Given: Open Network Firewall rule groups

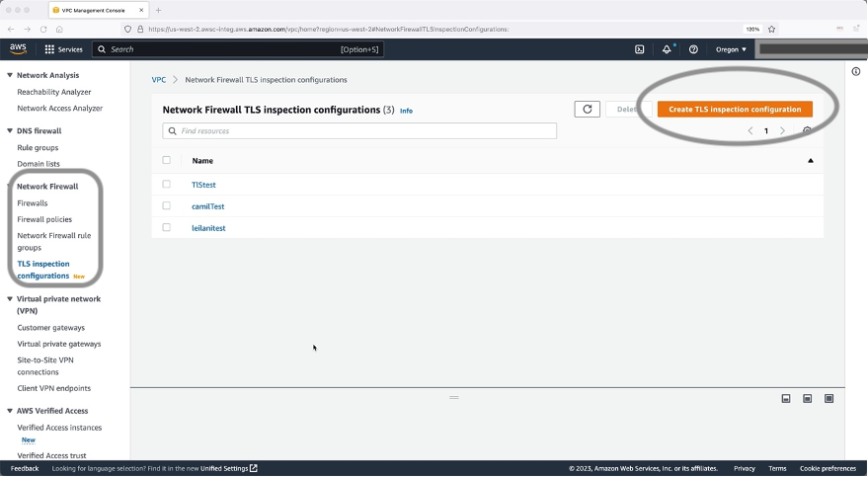Looking at the screenshot, I should pyautogui.click(x=53, y=241).
